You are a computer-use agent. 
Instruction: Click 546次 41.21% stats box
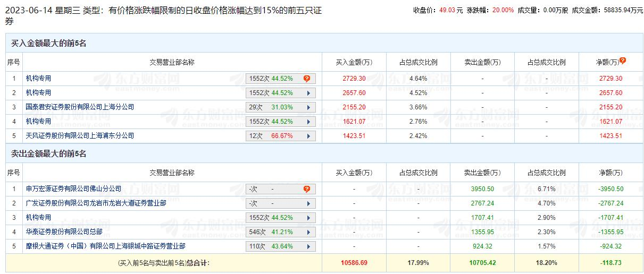tap(281, 232)
